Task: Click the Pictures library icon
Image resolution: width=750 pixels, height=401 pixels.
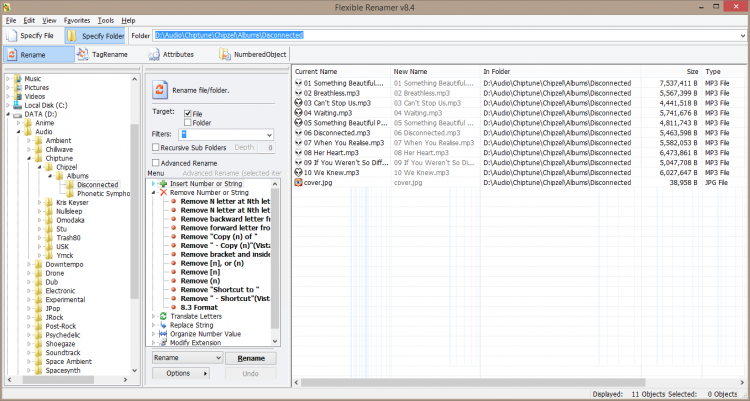Action: tap(18, 88)
